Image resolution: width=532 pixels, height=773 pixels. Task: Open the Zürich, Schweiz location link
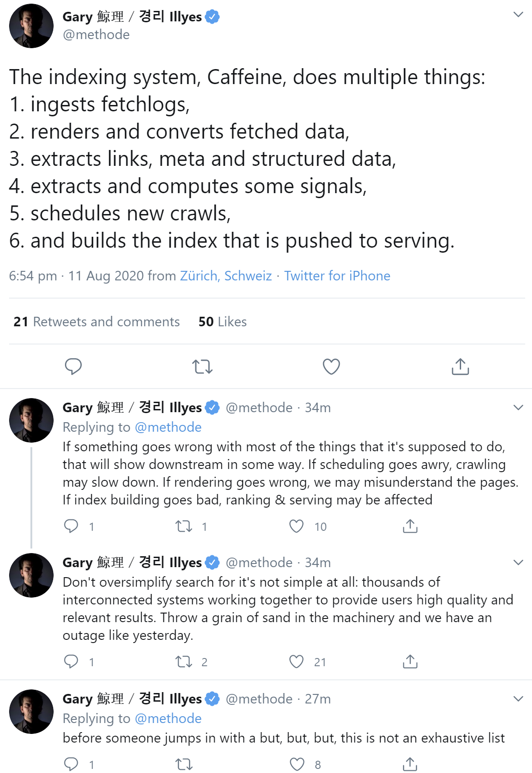tap(226, 276)
